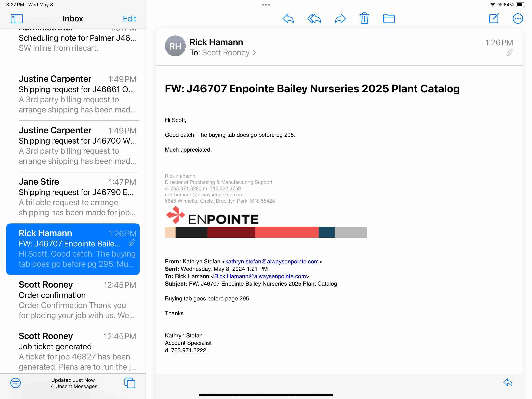The image size is (532, 399).
Task: Tap the Reply All icon
Action: [x=314, y=19]
